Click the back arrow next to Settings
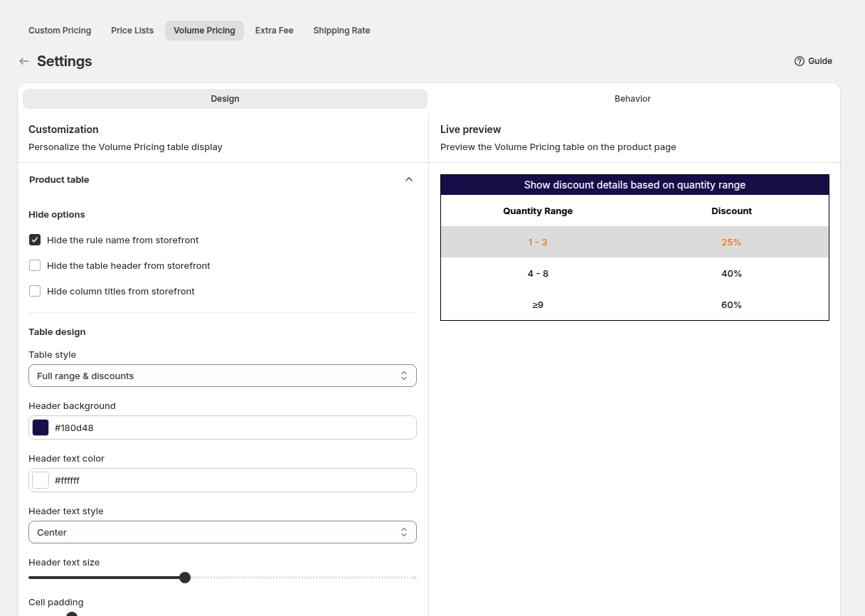The height and width of the screenshot is (616, 865). click(x=24, y=61)
